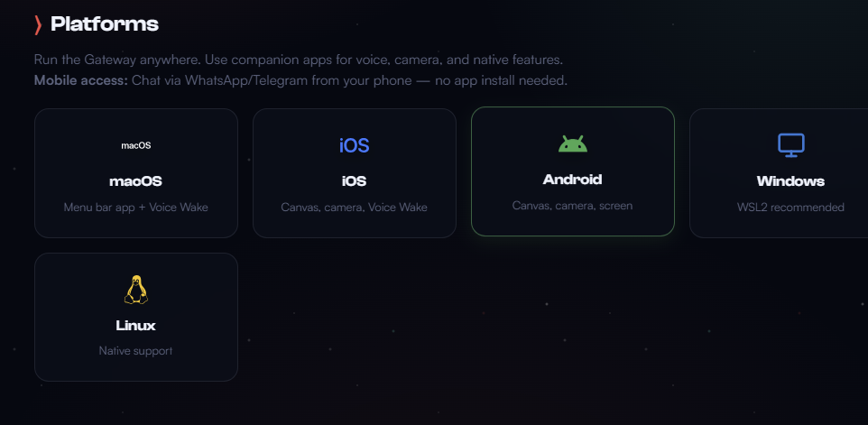Click the bold "Mobile access:" label

tap(81, 81)
